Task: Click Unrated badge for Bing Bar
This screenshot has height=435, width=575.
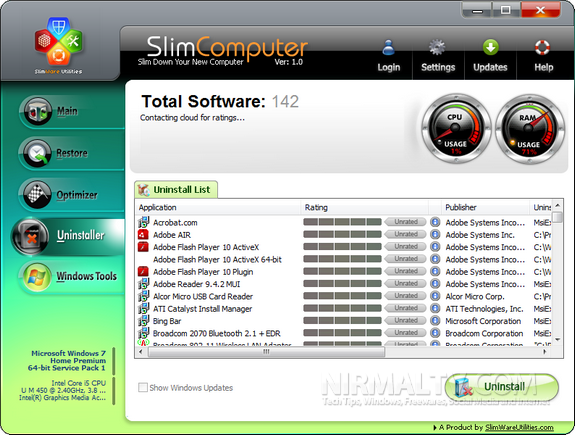Action: click(x=406, y=320)
